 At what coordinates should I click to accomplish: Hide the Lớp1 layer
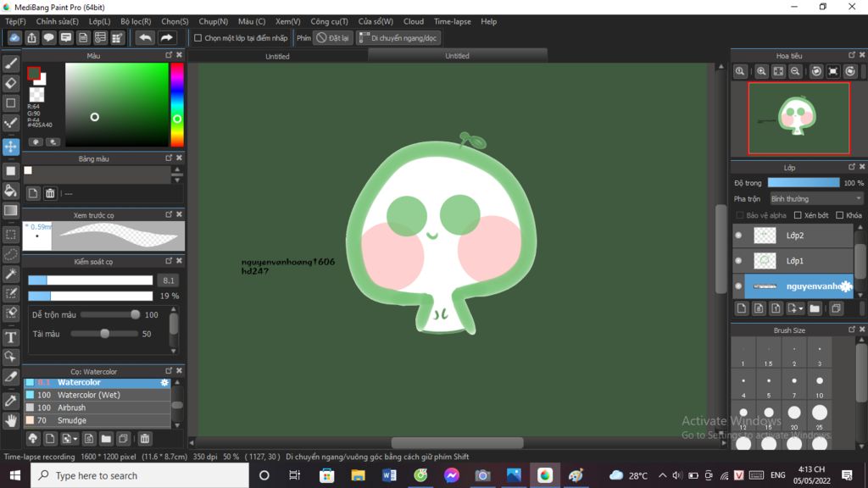pyautogui.click(x=738, y=261)
